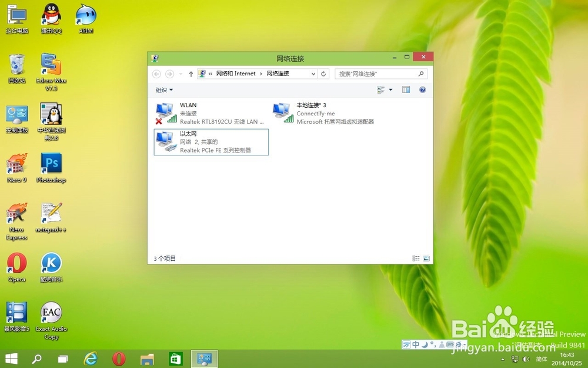Expand the change-view dropdown arrow on toolbar
Viewport: 588px width, 368px height.
[x=390, y=89]
